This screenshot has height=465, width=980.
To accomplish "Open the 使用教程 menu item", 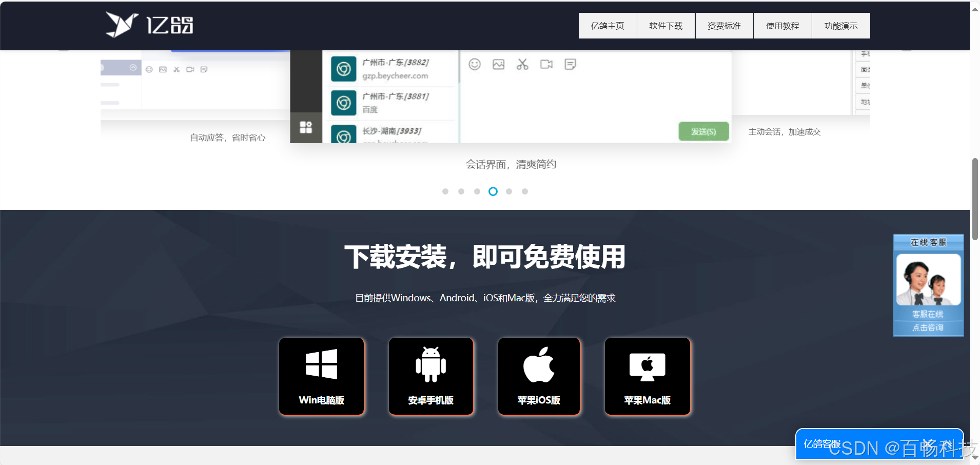I will pos(782,26).
